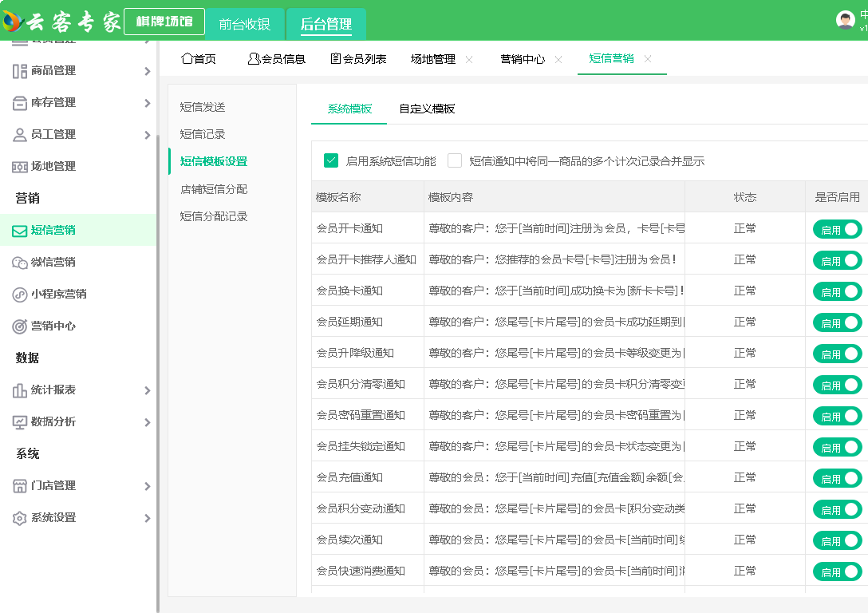Click the 营销中心 target icon in sidebar
Image resolution: width=868 pixels, height=613 pixels.
[x=20, y=326]
